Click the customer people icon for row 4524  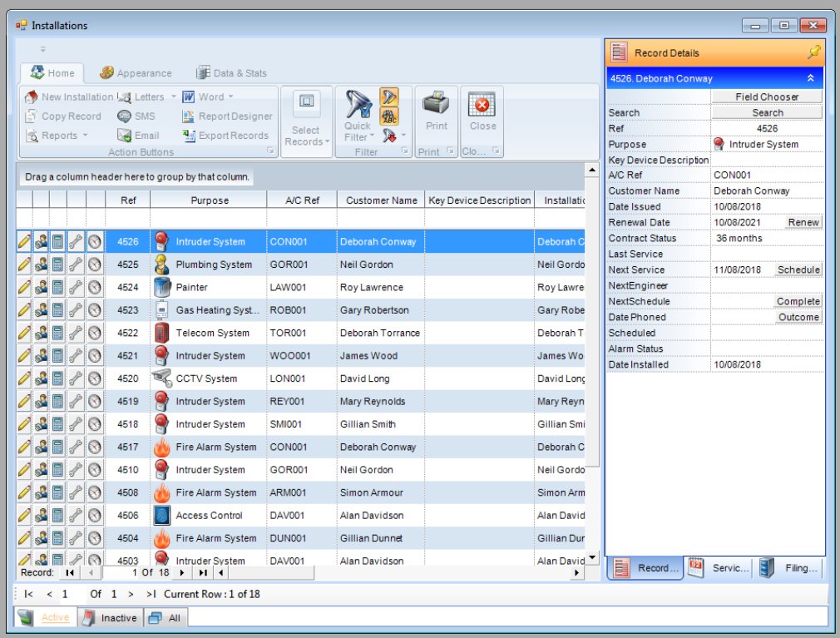click(41, 288)
